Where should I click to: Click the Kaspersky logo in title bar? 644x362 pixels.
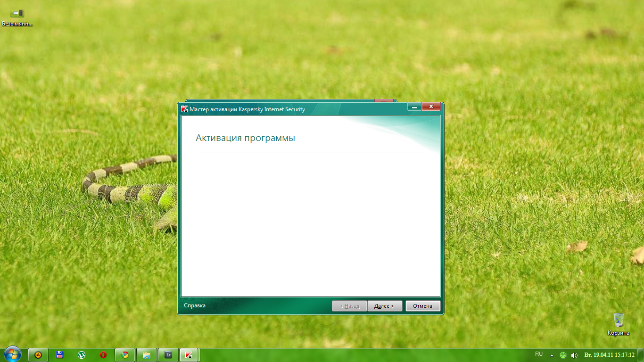pyautogui.click(x=184, y=109)
